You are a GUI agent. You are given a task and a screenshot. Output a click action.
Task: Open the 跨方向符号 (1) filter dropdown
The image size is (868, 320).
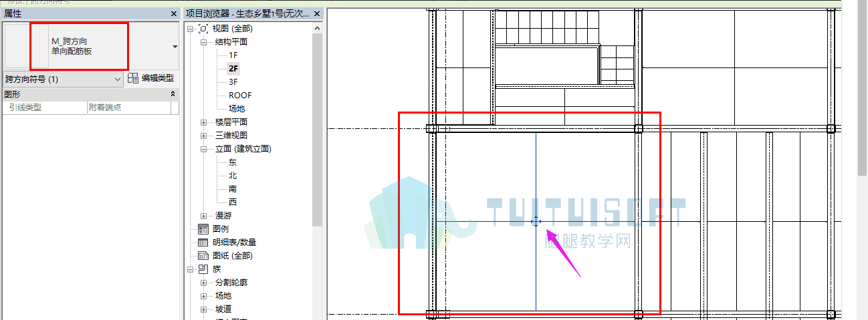[118, 79]
